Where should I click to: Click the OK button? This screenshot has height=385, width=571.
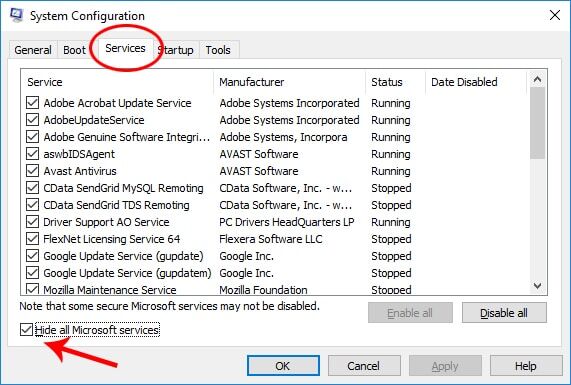[283, 366]
